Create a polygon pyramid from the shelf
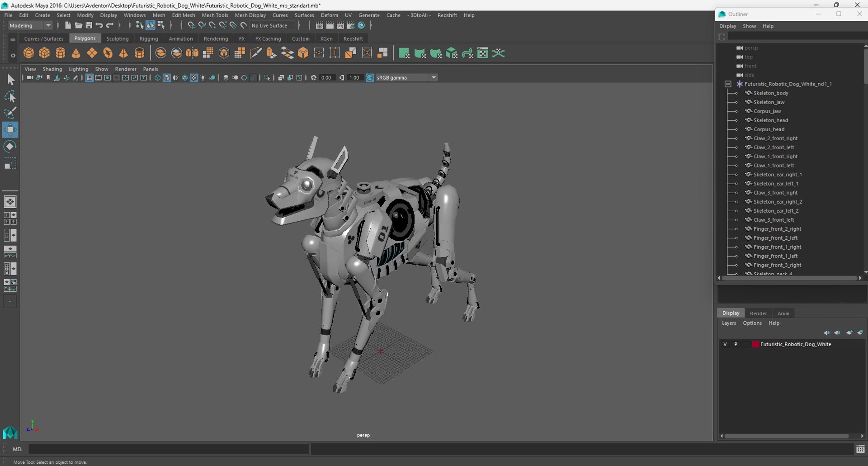This screenshot has height=466, width=868. (123, 53)
